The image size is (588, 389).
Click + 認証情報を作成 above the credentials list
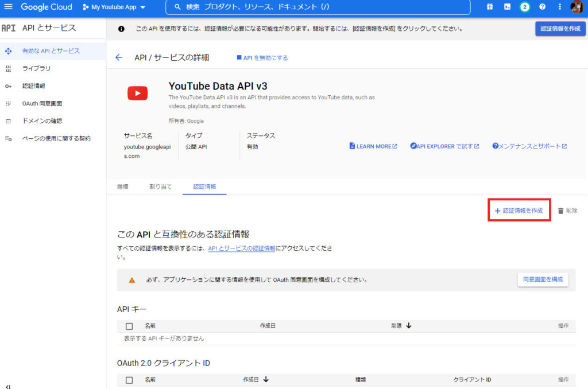(x=519, y=211)
